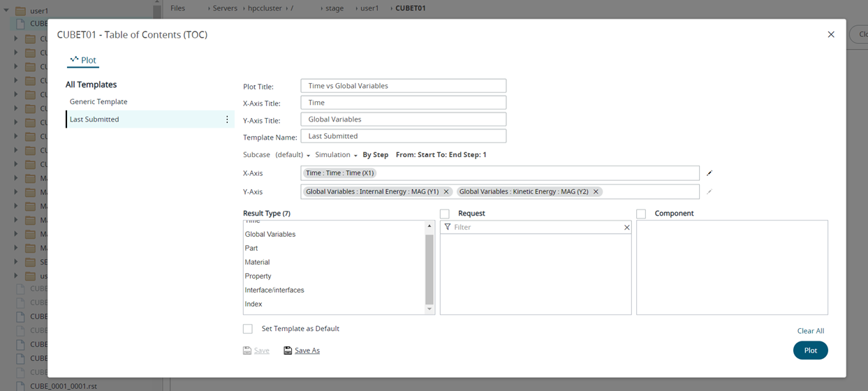The image size is (868, 391).
Task: Click the Plot button
Action: 810,351
